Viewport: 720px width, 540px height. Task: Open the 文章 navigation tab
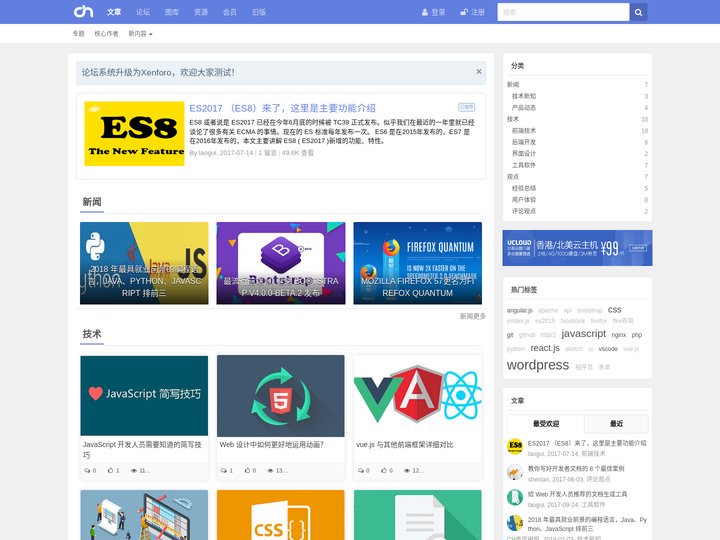tap(114, 12)
